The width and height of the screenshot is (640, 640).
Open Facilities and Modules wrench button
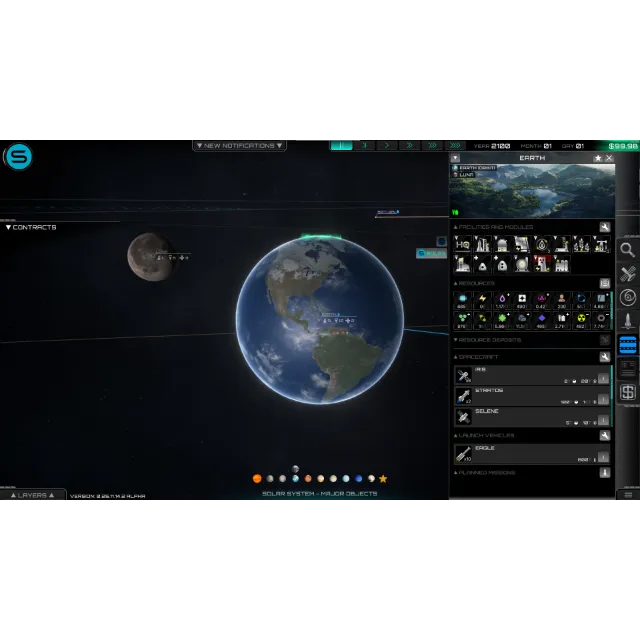tap(604, 227)
